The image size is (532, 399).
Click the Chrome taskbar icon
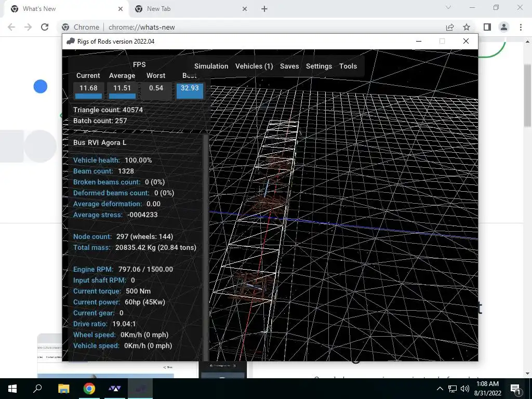click(89, 389)
